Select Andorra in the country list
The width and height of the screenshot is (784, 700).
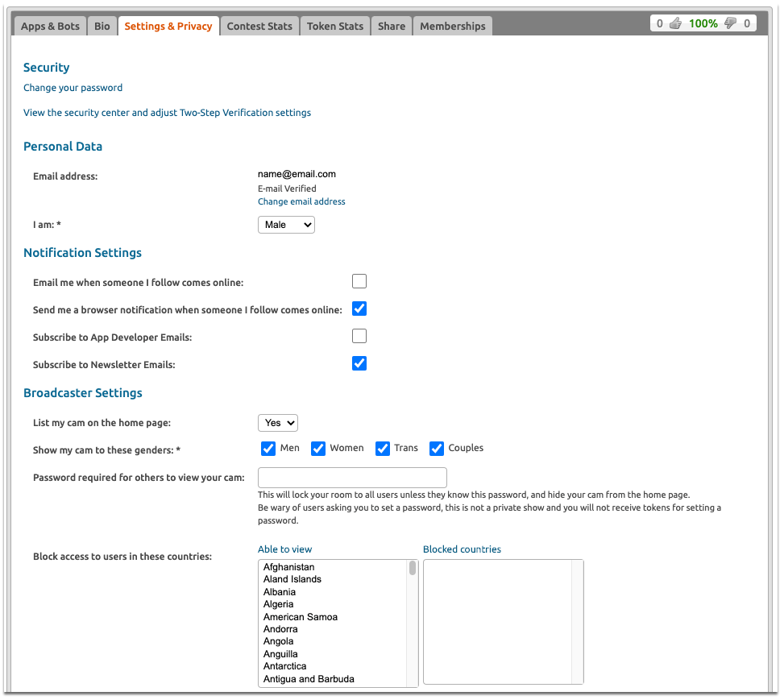(x=280, y=629)
